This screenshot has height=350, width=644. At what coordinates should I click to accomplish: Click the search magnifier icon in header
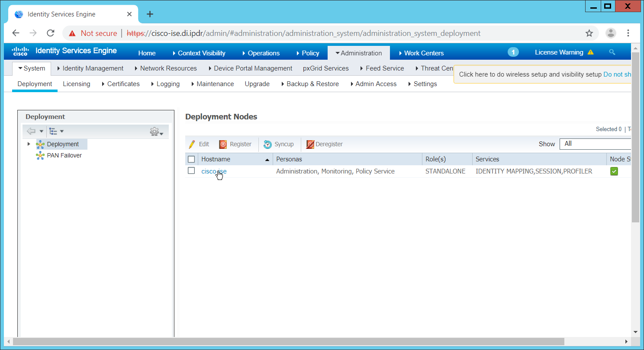(x=612, y=52)
